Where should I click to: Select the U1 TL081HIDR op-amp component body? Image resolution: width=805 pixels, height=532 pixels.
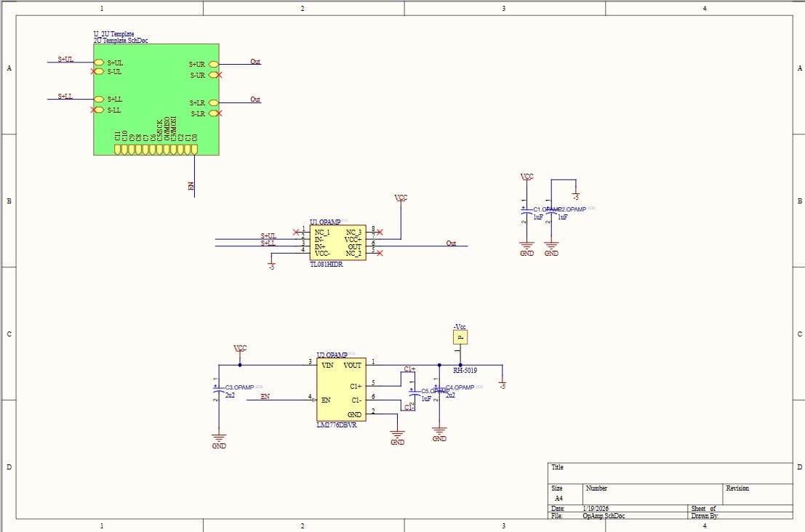(x=338, y=242)
